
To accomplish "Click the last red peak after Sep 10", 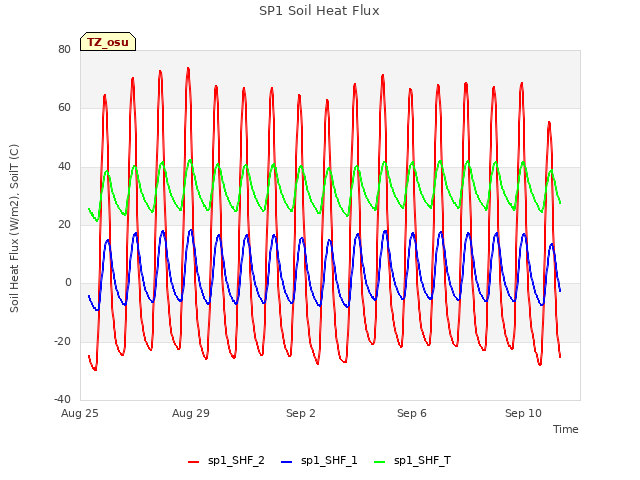I will click(x=549, y=122).
